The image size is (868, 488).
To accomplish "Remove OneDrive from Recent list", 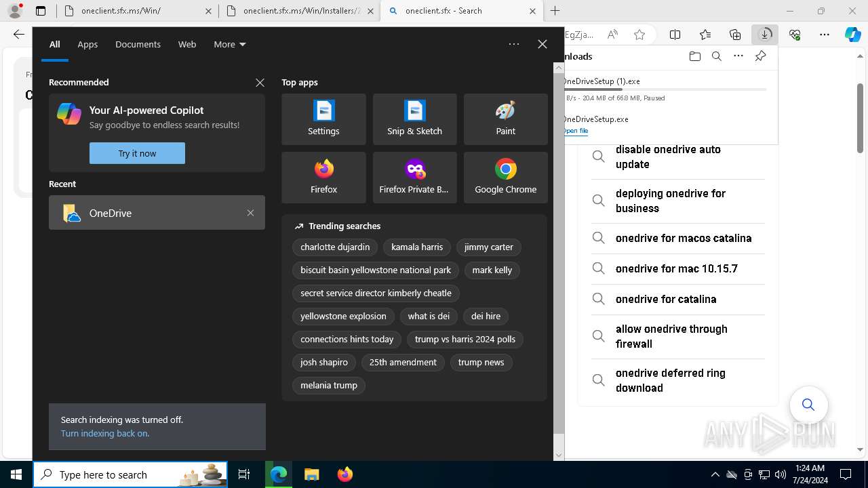I will 250,213.
